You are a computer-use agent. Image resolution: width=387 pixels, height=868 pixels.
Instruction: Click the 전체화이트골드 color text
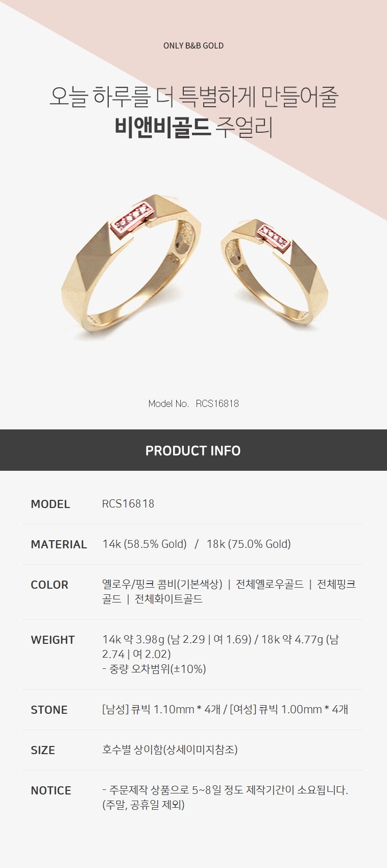tap(168, 599)
